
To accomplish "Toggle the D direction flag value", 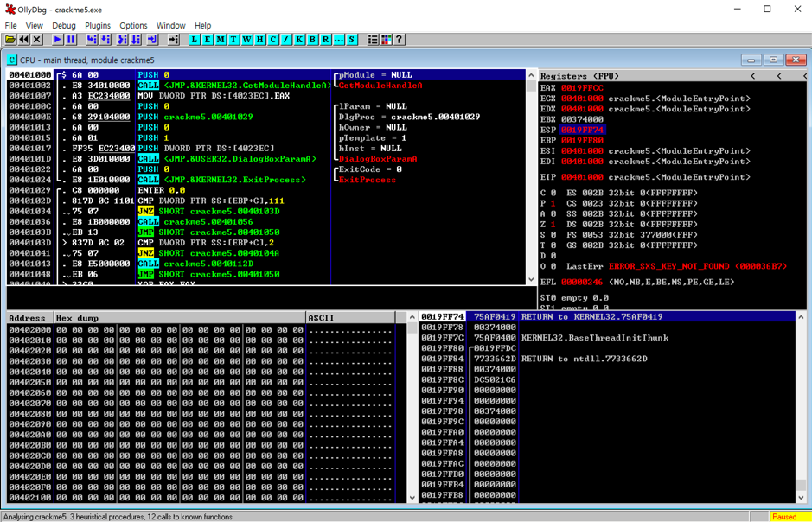I will (x=553, y=256).
